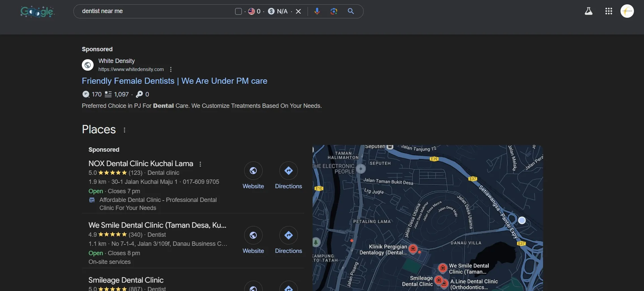Open the Google account profile avatar

click(x=627, y=11)
